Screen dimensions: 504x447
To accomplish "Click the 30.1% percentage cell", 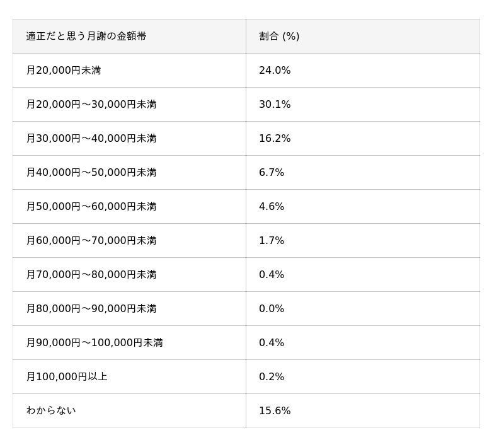I will coord(275,105).
